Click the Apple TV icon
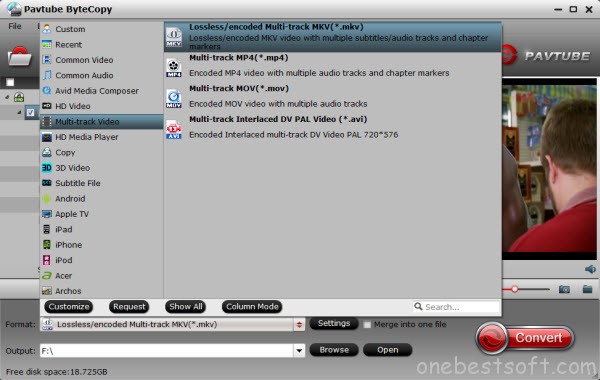The width and height of the screenshot is (600, 380). (47, 214)
